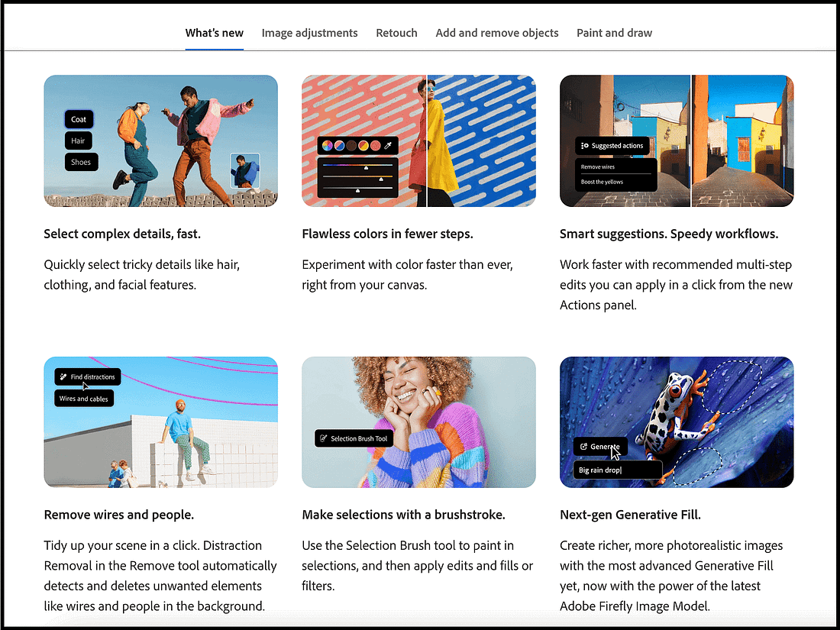Click the Coat selection chip
The image size is (840, 630).
(x=79, y=119)
